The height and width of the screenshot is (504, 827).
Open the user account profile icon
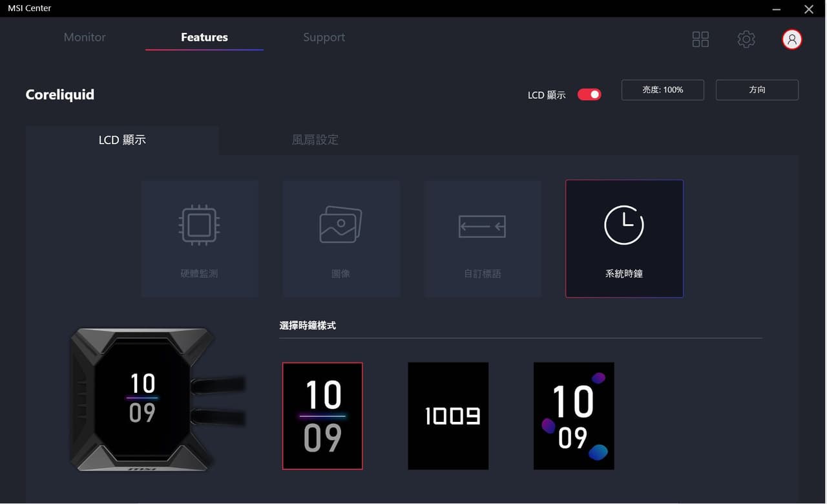click(x=792, y=39)
